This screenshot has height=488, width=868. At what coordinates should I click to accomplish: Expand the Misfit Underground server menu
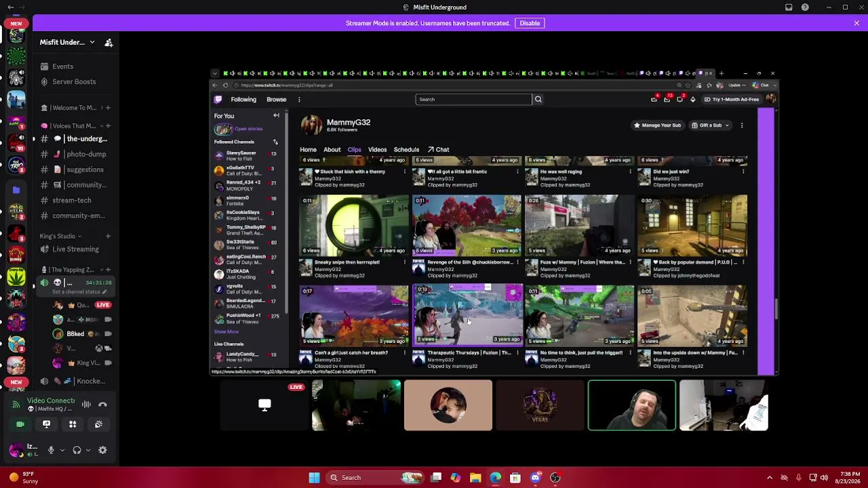pyautogui.click(x=92, y=43)
